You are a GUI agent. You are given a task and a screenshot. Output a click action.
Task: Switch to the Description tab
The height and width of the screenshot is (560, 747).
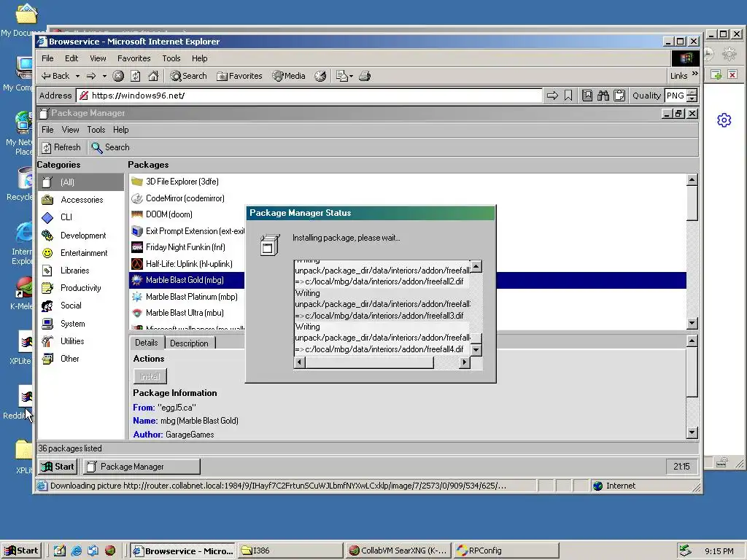(x=189, y=343)
